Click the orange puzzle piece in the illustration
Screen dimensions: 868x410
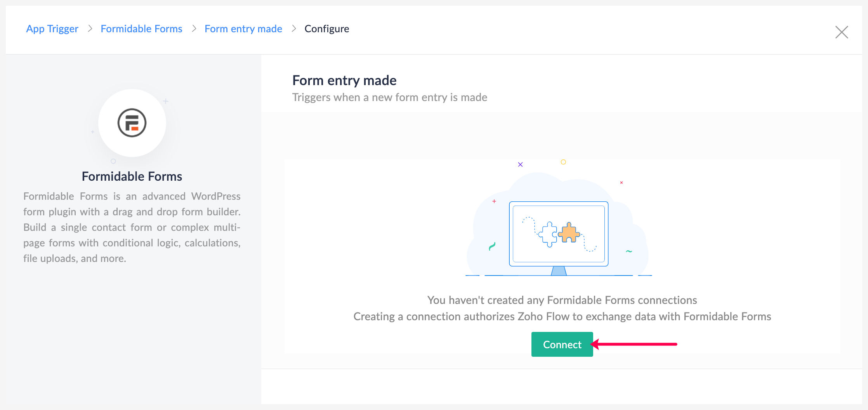point(569,233)
